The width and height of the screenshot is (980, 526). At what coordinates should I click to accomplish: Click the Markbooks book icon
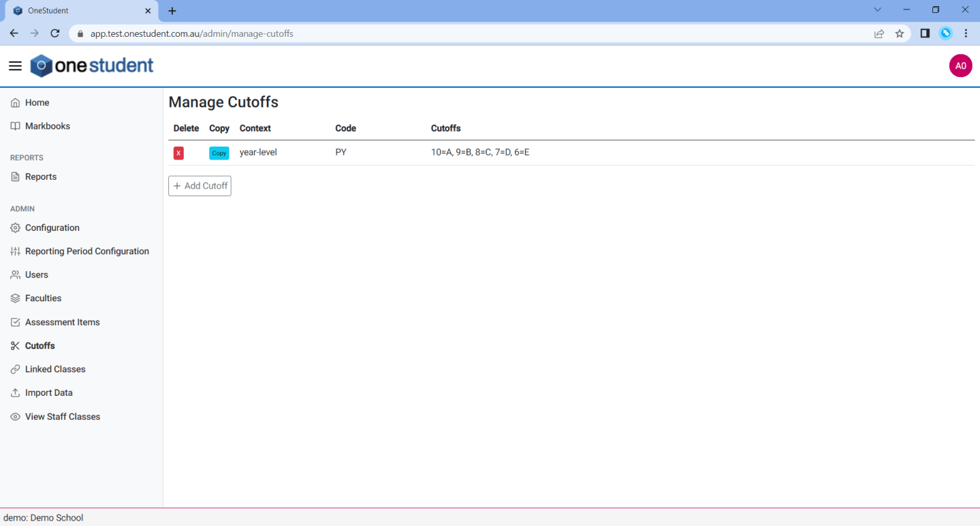click(x=15, y=125)
